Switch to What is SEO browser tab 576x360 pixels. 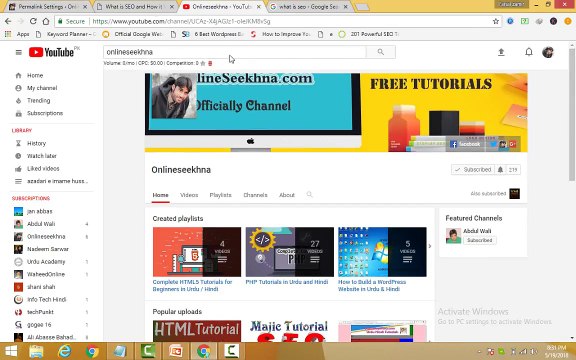[x=134, y=7]
